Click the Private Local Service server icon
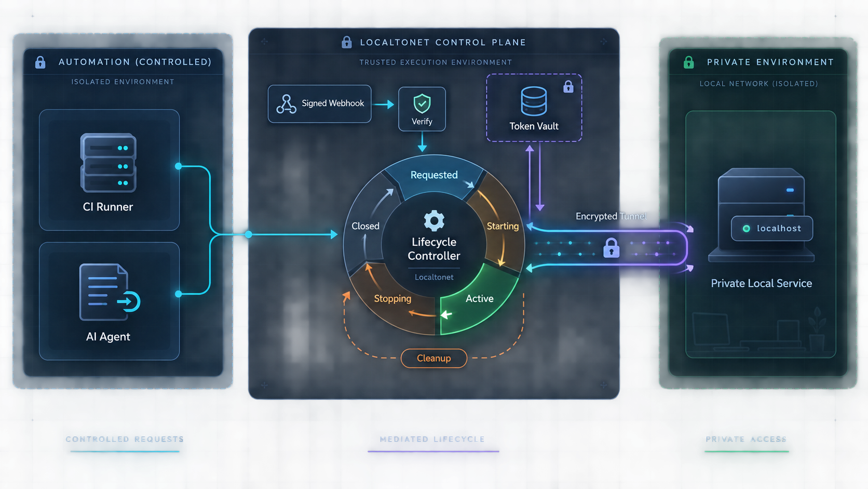The height and width of the screenshot is (489, 868). 761,214
